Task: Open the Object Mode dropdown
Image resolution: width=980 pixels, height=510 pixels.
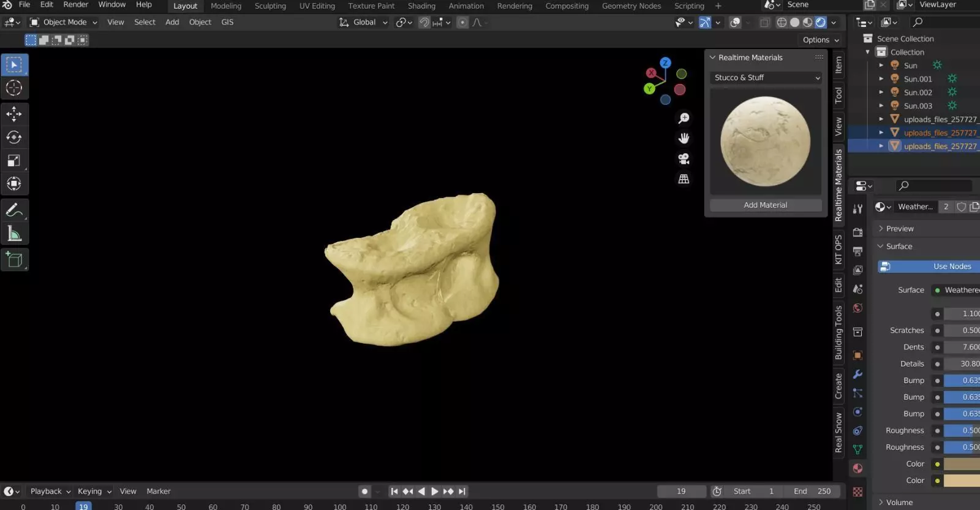Action: (x=64, y=23)
